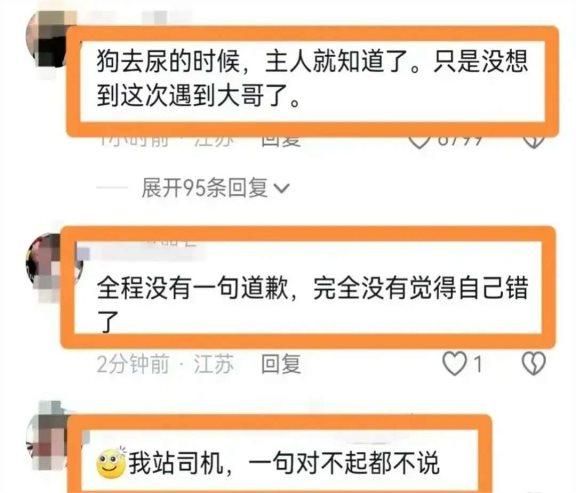Tap the smiley emoji in third comment
Viewport: 576px width, 493px height.
pyautogui.click(x=111, y=463)
